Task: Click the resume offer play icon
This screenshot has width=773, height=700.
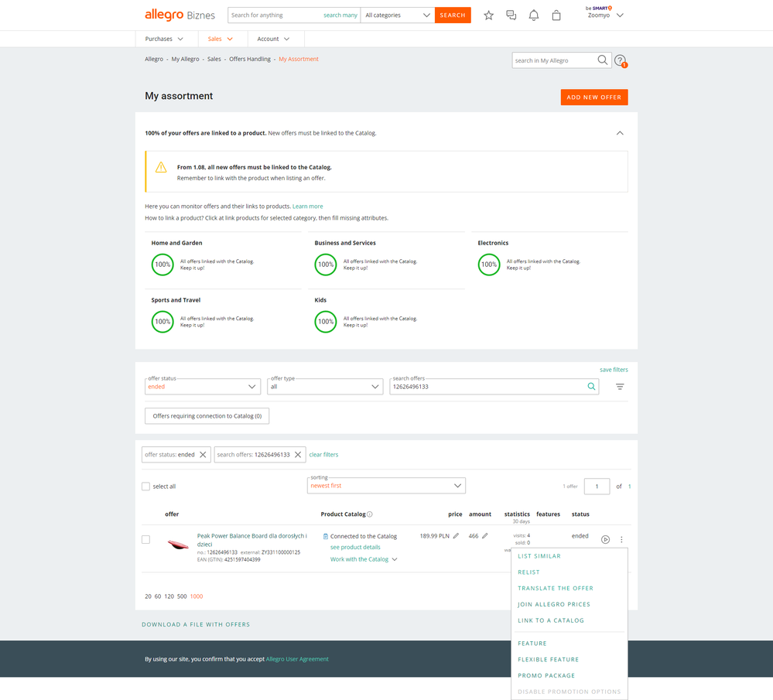Action: point(605,540)
